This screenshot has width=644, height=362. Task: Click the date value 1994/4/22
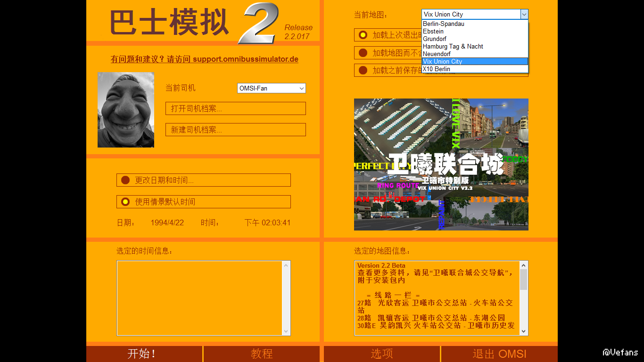pyautogui.click(x=167, y=222)
